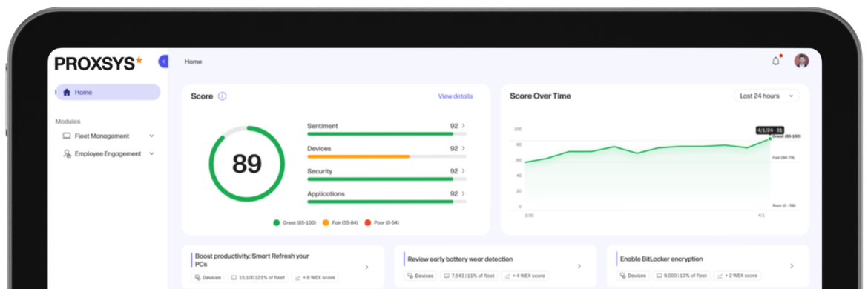The width and height of the screenshot is (868, 289).
Task: Click the PROXSYS logo
Action: tap(99, 64)
